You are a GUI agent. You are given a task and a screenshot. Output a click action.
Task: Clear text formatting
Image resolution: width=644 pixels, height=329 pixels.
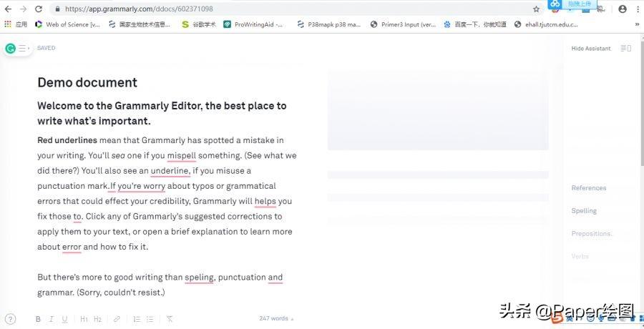(169, 319)
